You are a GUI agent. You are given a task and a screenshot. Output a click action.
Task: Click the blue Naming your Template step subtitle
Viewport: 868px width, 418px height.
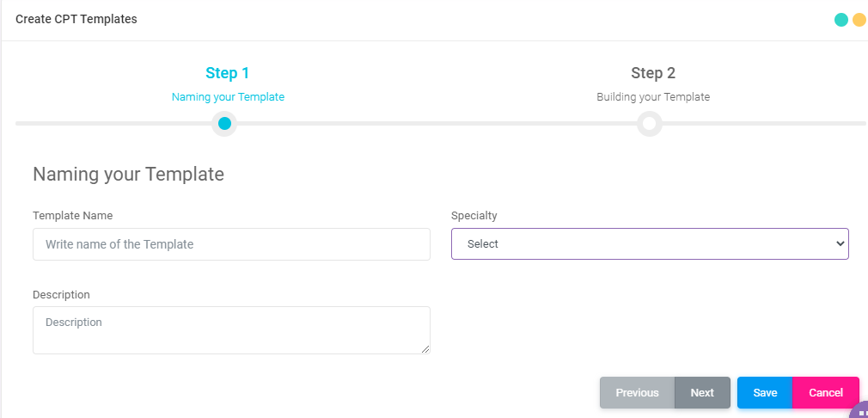point(228,97)
